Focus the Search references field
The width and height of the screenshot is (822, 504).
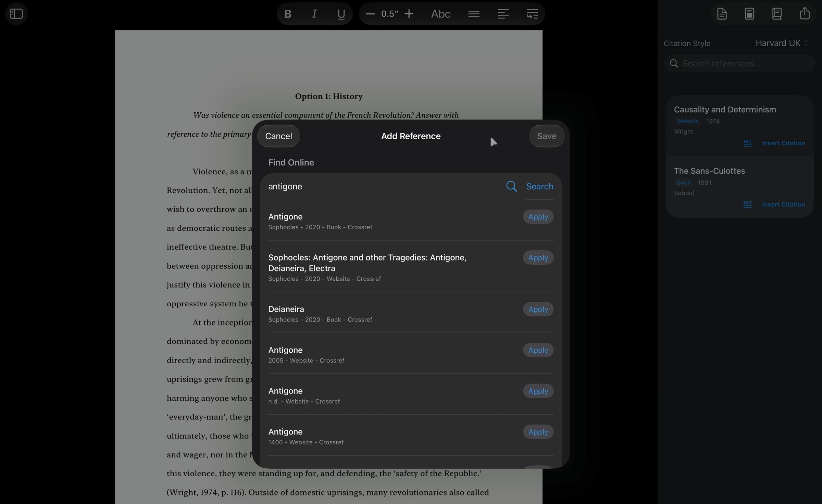tap(739, 63)
